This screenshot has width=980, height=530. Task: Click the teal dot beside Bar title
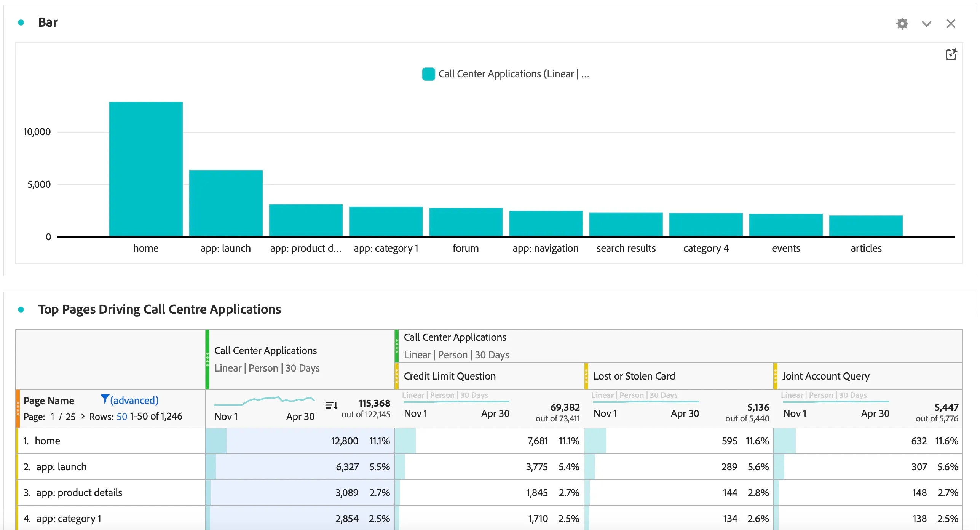click(21, 22)
